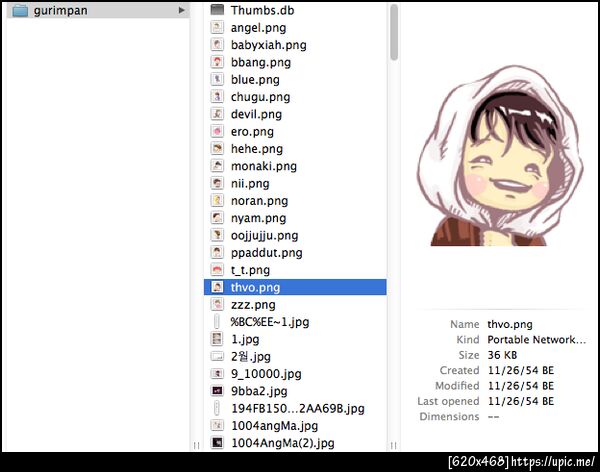This screenshot has height=472, width=600.
Task: Click the 1004angMa.jpg file icon
Action: pos(217,426)
